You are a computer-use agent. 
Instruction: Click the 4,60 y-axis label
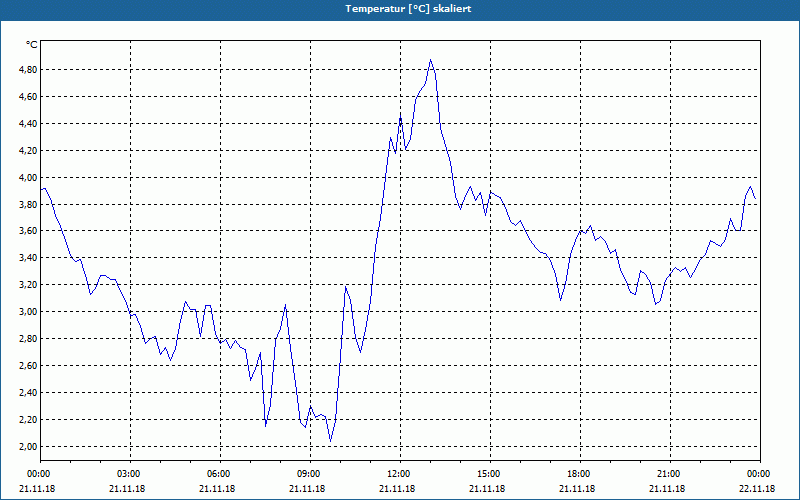[28, 96]
